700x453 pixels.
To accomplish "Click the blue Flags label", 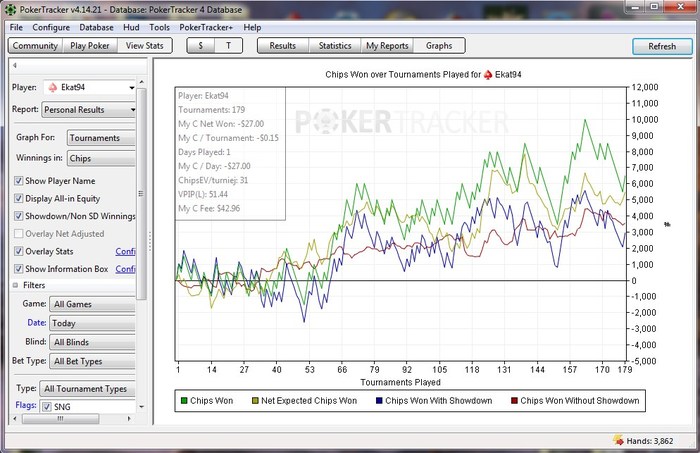I will (x=26, y=405).
